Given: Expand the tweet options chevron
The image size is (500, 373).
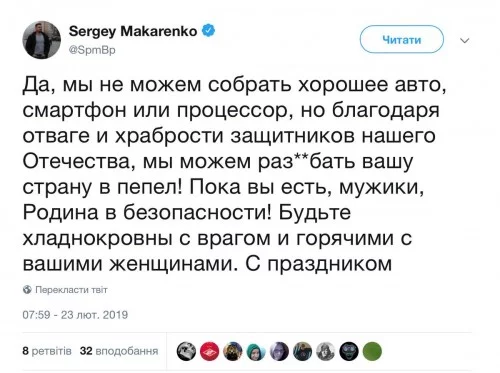Looking at the screenshot, I should (465, 41).
